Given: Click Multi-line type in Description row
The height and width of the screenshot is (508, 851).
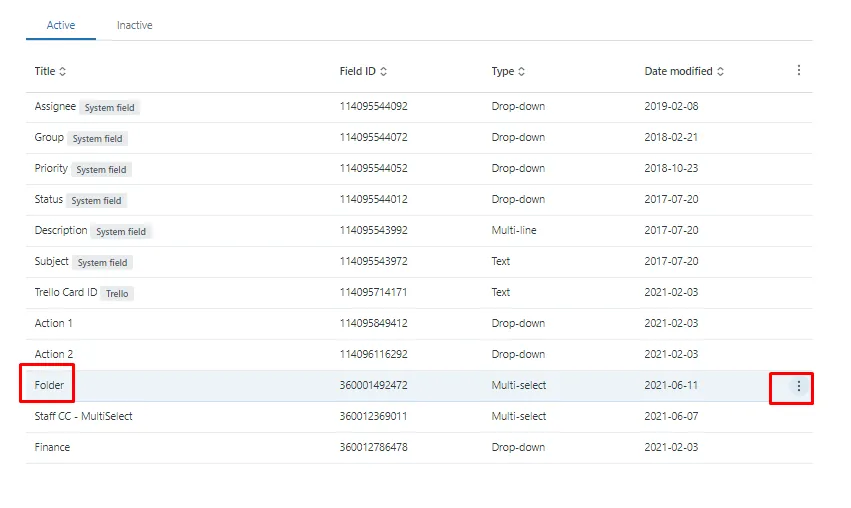Looking at the screenshot, I should (514, 230).
